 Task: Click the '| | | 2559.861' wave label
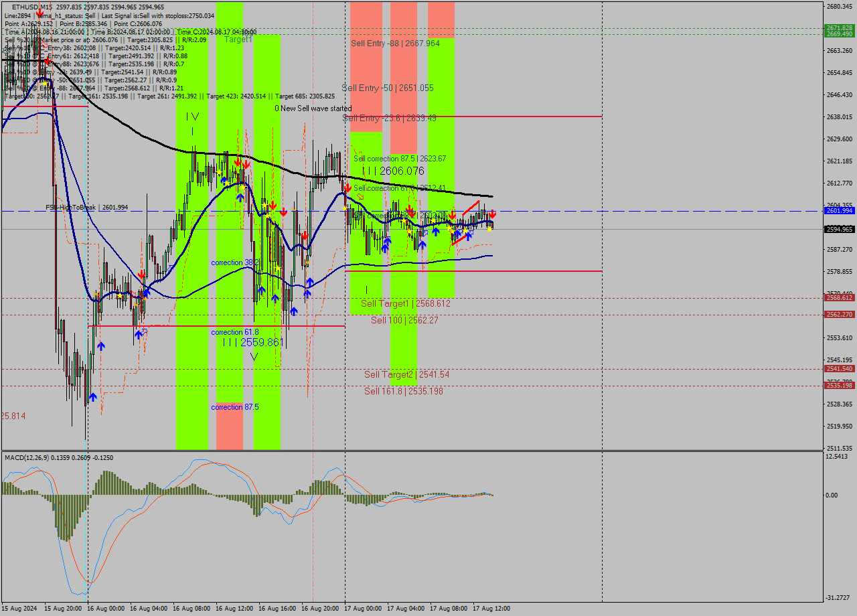click(x=254, y=342)
